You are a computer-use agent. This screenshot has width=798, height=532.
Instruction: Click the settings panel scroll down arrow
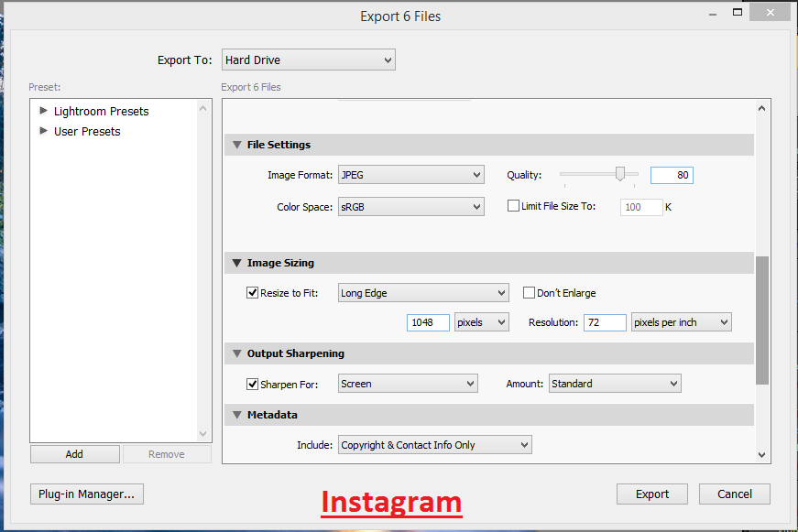coord(762,455)
